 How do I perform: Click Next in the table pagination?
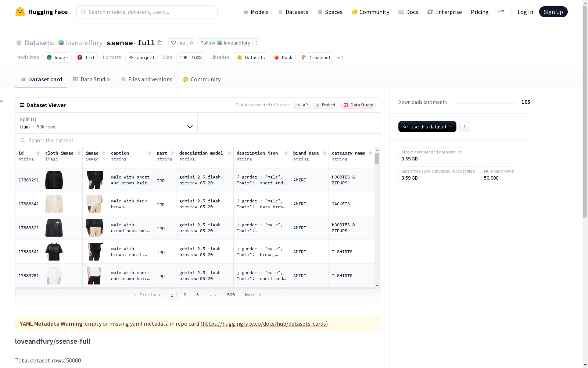point(253,295)
